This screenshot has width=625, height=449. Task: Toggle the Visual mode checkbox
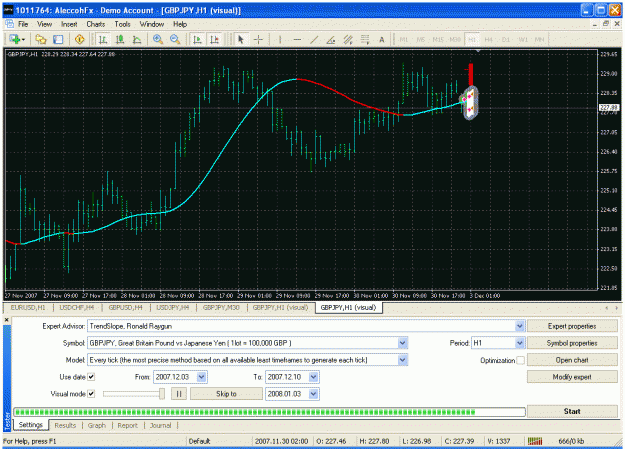[x=91, y=394]
